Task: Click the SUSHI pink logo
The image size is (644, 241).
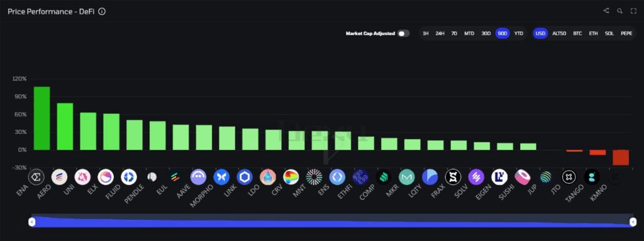Action: coord(523,177)
